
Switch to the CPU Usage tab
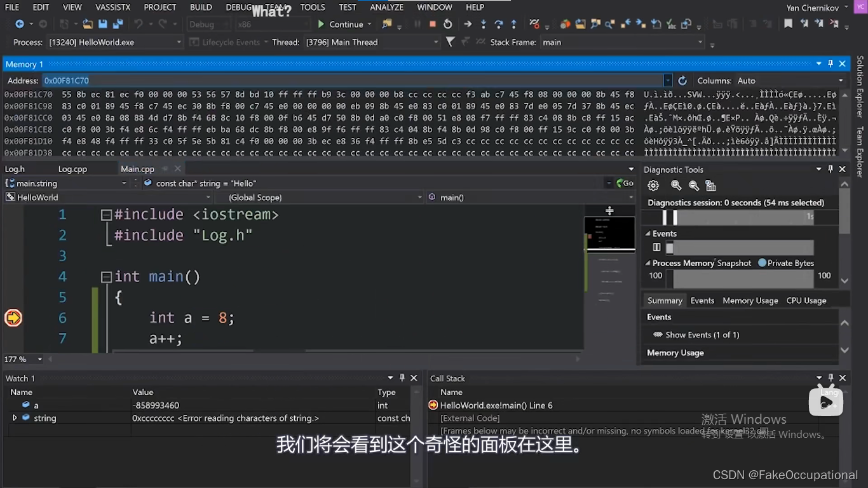click(806, 301)
